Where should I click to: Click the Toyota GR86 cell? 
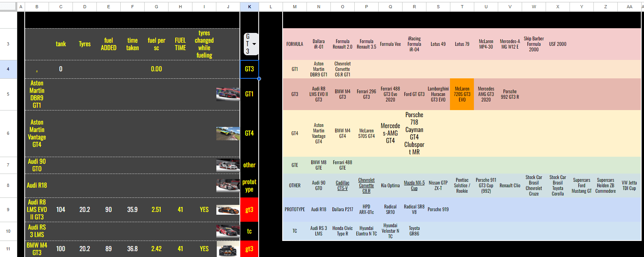pos(414,231)
